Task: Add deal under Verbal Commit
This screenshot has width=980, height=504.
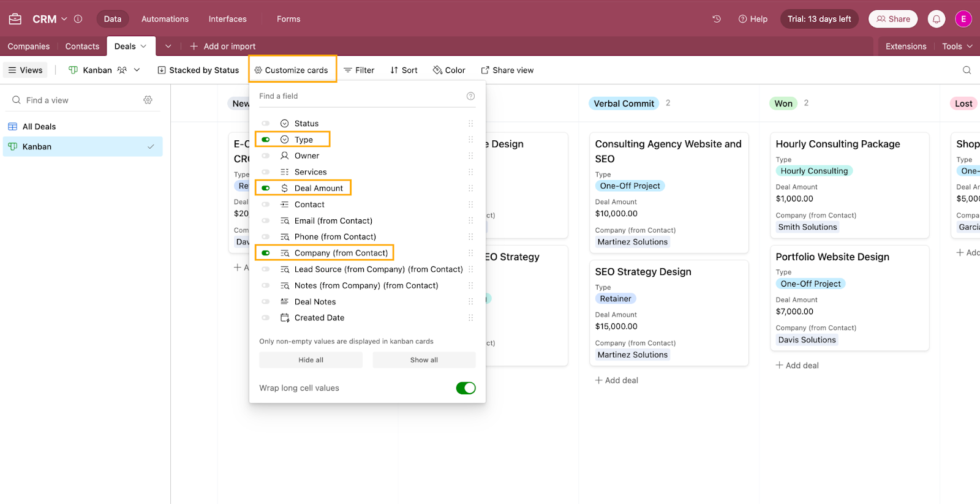Action: point(617,380)
